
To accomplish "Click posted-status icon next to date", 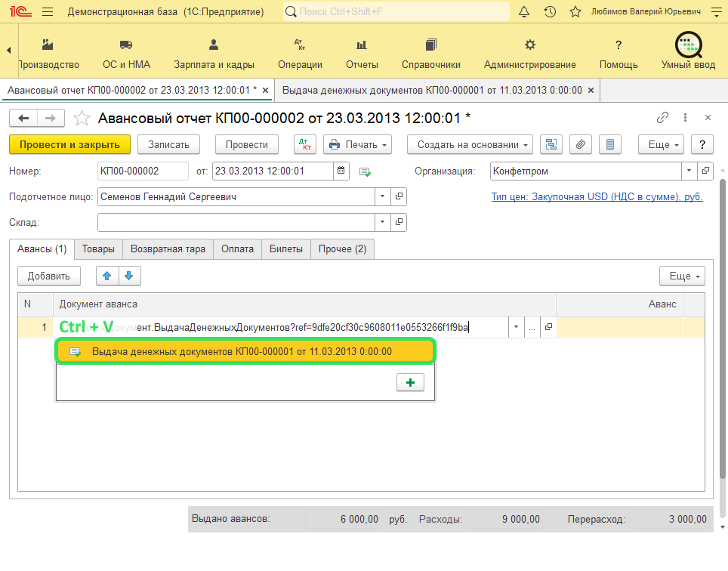I will (x=365, y=171).
